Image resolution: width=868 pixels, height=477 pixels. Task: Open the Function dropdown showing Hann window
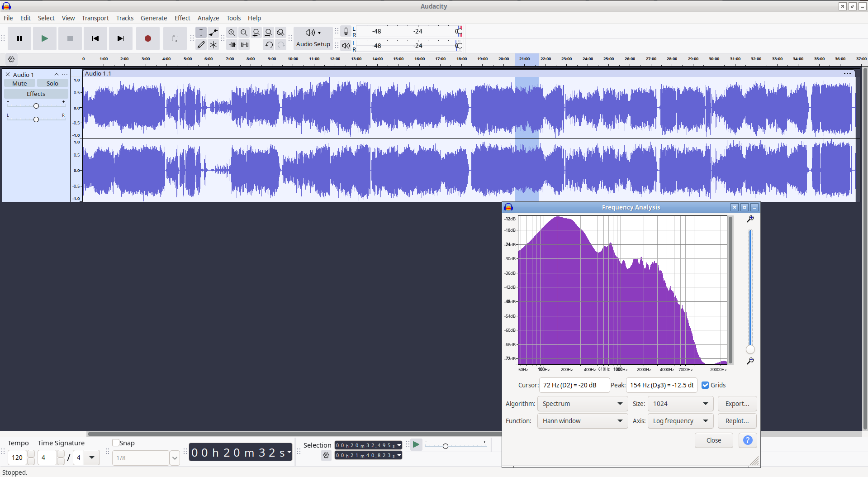582,421
